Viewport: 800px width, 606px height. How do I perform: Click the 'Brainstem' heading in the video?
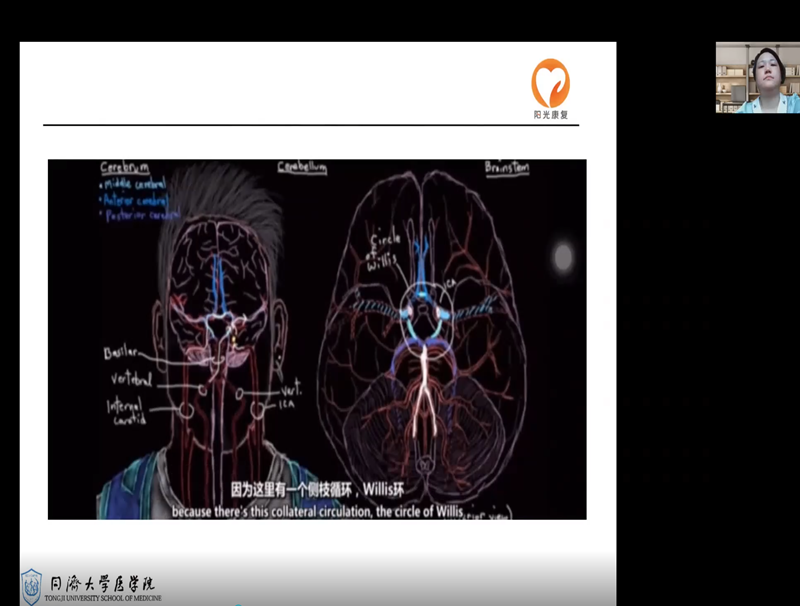coord(507,167)
